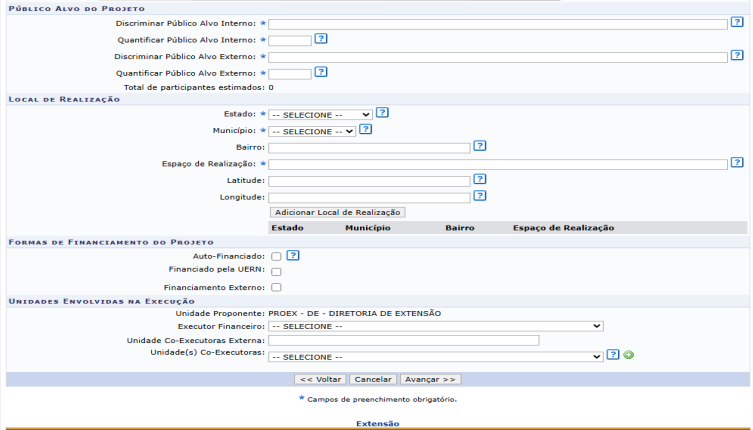The height and width of the screenshot is (430, 753).
Task: Tick the Financiamento Externo checkbox
Action: click(276, 287)
